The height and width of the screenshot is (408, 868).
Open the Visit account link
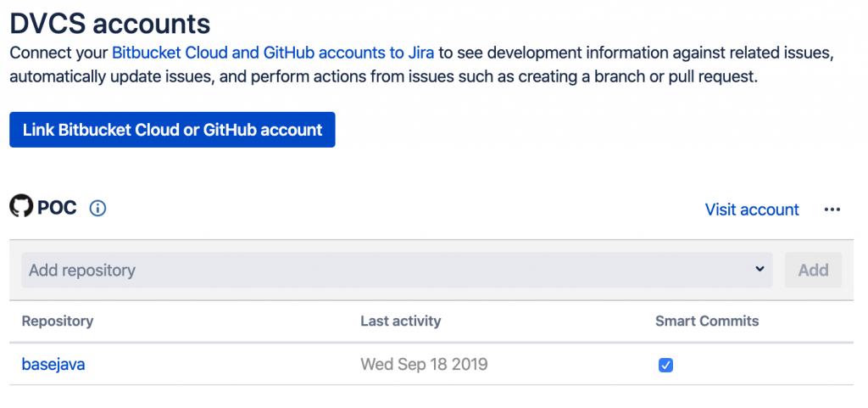(x=752, y=210)
